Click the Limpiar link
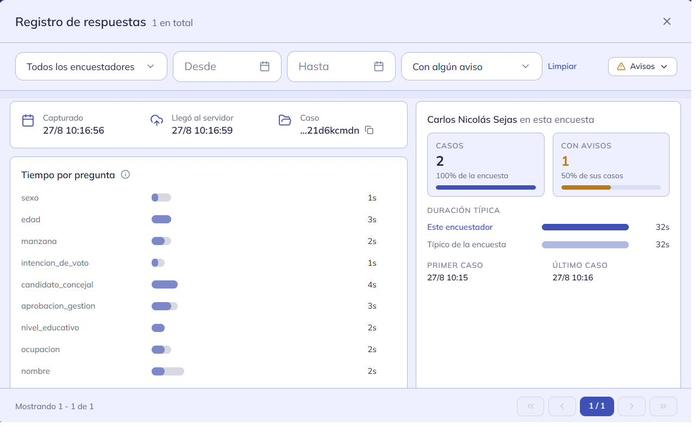 [562, 66]
